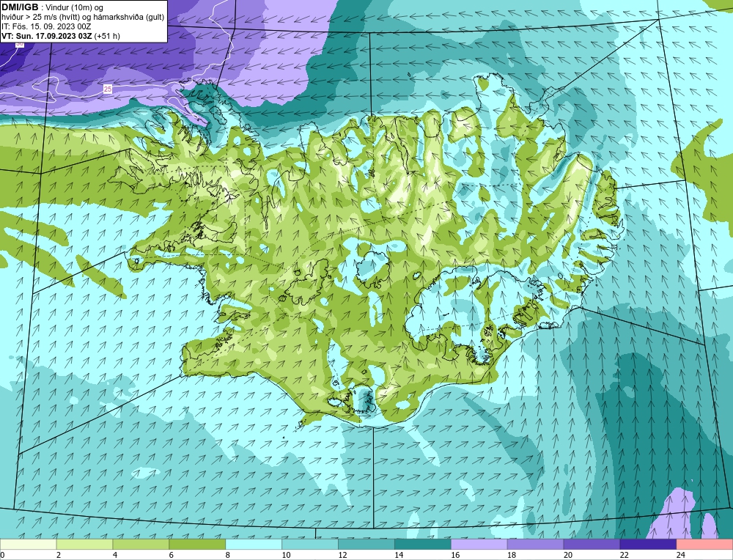The width and height of the screenshot is (733, 560).
Task: Click the '18' value on the color scale
Action: click(512, 555)
